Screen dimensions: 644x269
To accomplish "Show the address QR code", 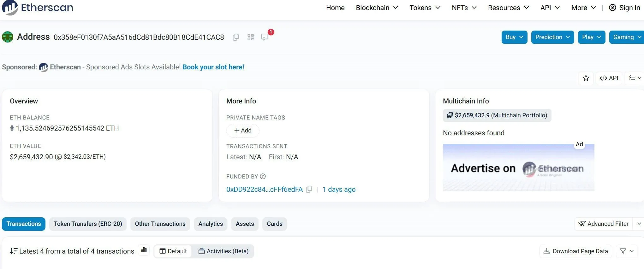I will (251, 37).
